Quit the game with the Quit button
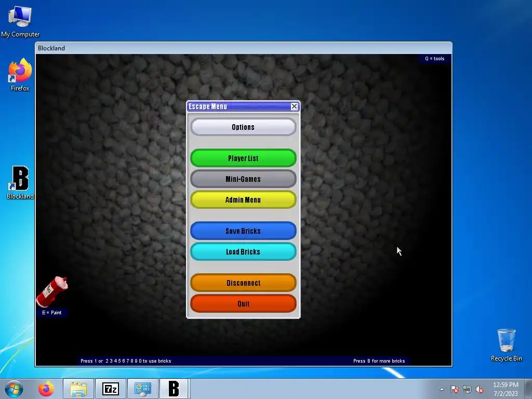532x399 pixels. [243, 303]
